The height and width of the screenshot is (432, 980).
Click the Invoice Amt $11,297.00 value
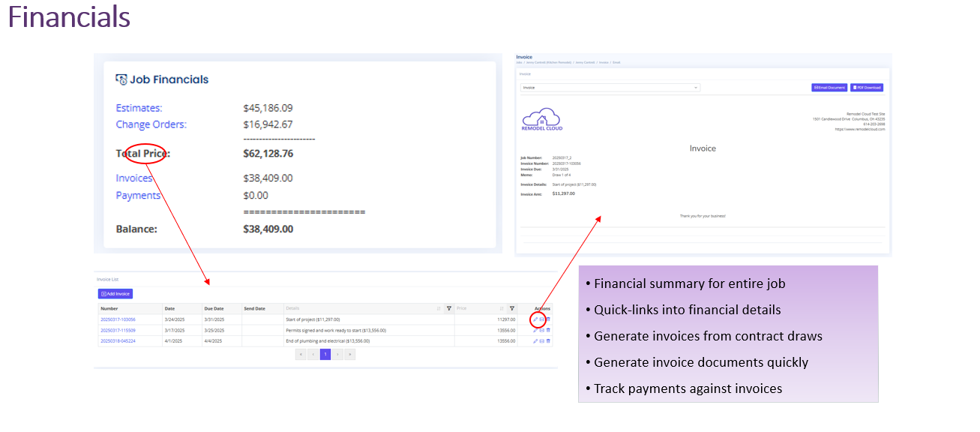tap(564, 193)
